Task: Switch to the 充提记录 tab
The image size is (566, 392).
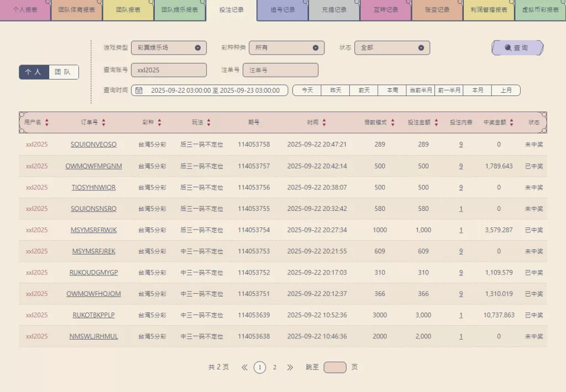Action: click(x=334, y=10)
